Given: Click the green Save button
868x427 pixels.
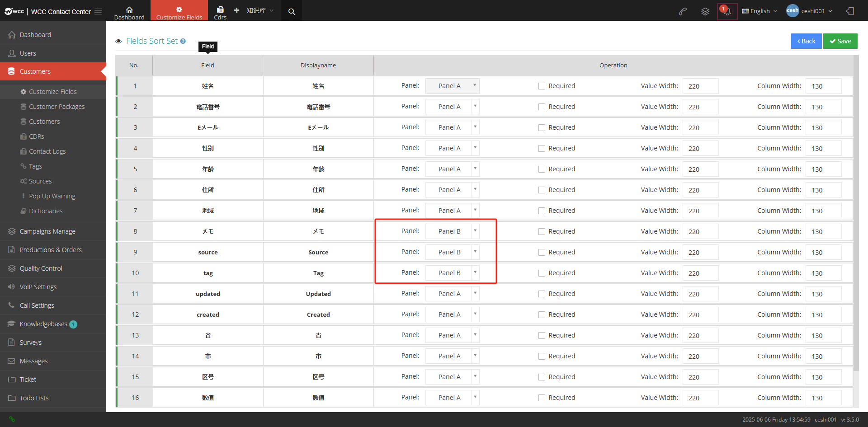Looking at the screenshot, I should [x=840, y=41].
